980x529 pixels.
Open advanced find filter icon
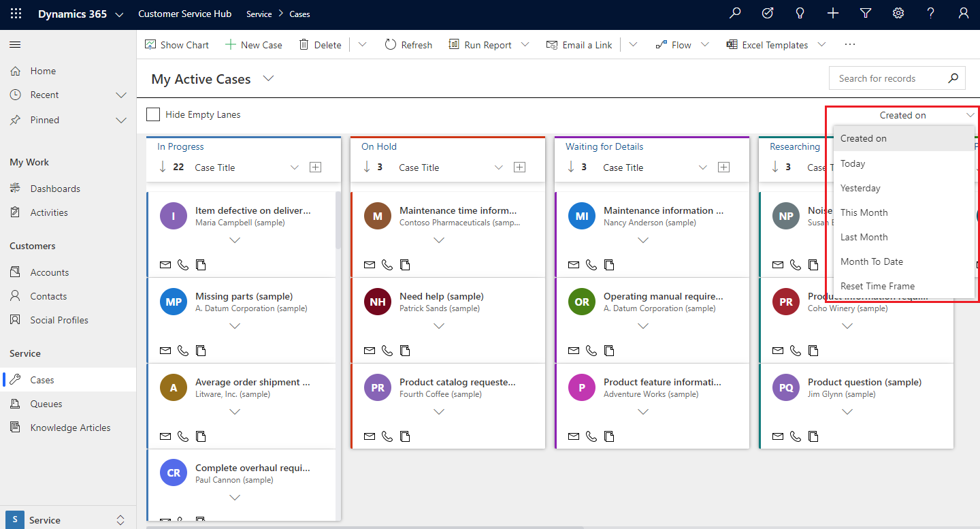point(866,14)
